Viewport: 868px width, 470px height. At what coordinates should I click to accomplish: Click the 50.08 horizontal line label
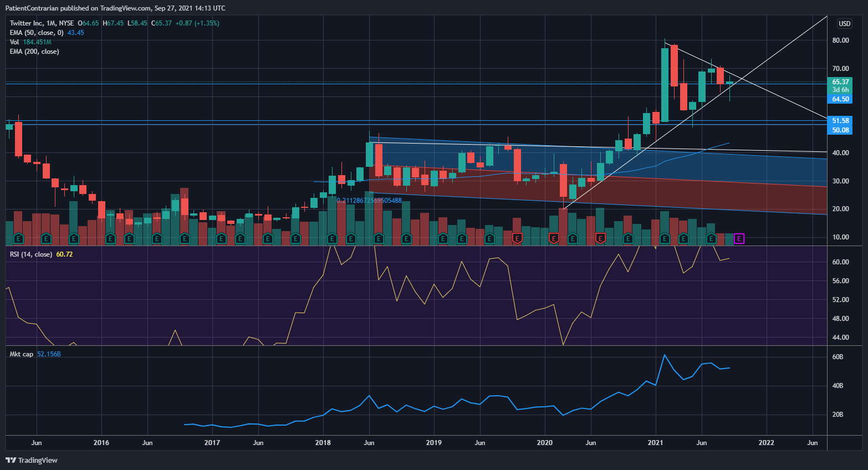(x=840, y=130)
